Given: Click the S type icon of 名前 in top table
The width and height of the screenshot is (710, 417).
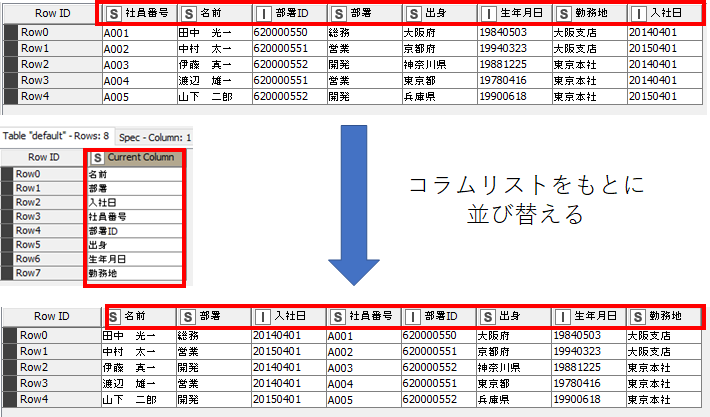Looking at the screenshot, I should point(189,14).
